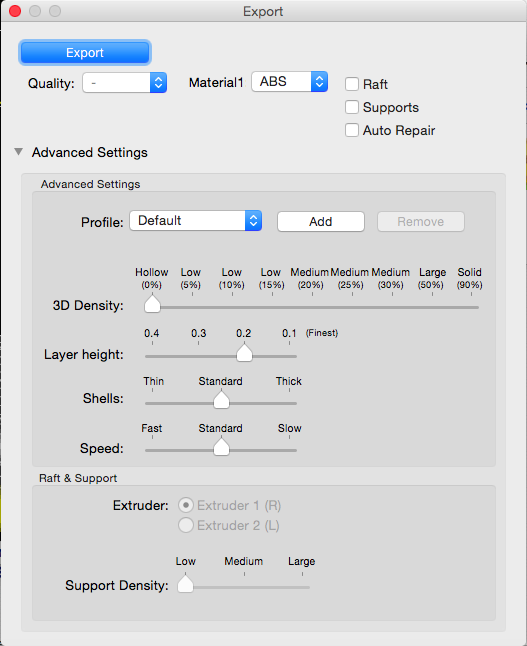Click the Remove profile button
The height and width of the screenshot is (646, 527).
click(x=421, y=222)
